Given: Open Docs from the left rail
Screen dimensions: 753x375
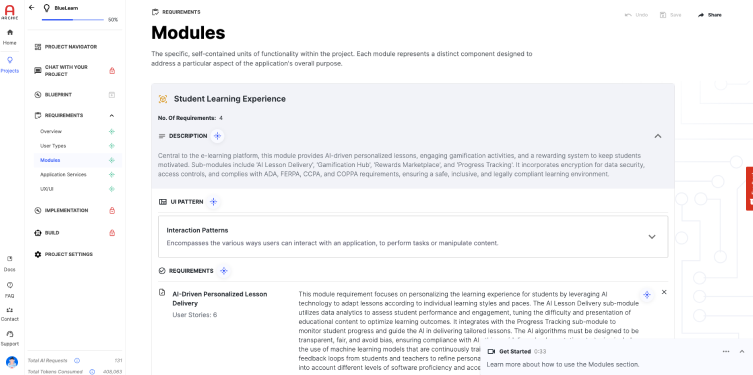Looking at the screenshot, I should click(10, 264).
